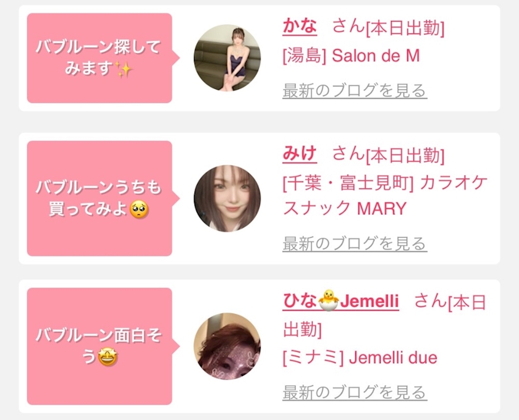
Task: Open かな's profile name link
Action: click(300, 26)
